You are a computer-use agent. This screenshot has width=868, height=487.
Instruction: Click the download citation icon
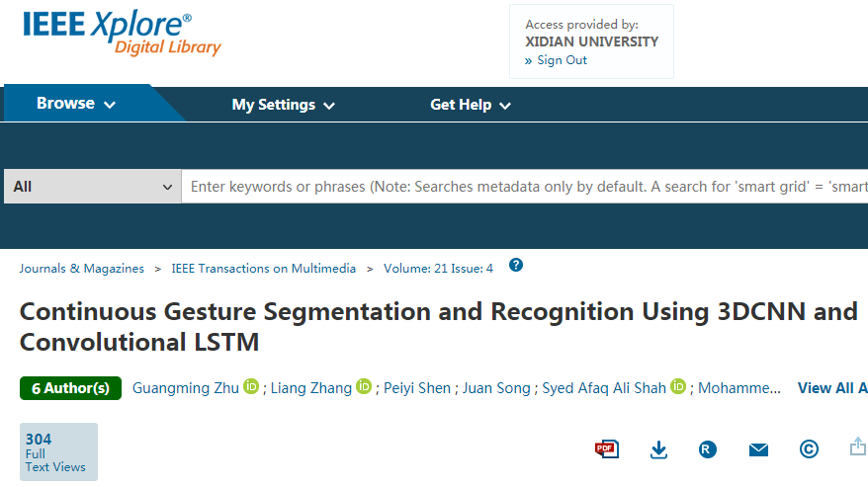click(659, 449)
